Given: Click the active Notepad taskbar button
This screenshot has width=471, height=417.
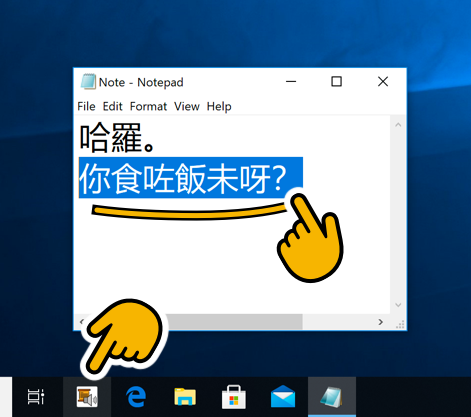Looking at the screenshot, I should point(332,397).
